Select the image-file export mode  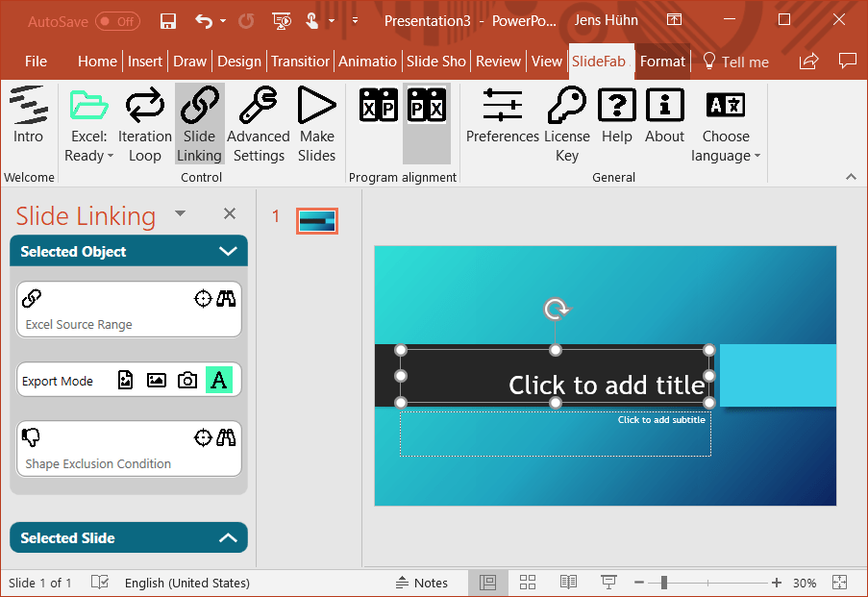(x=126, y=381)
